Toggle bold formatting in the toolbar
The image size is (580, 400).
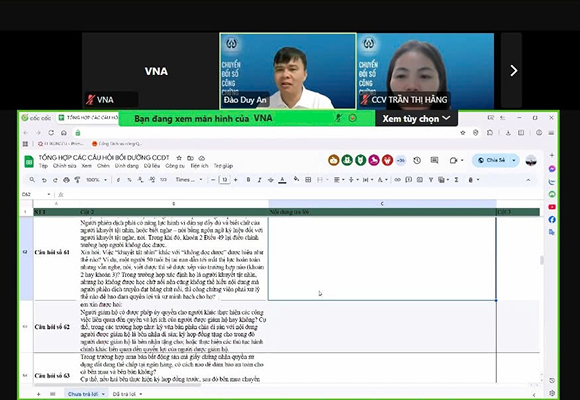click(248, 180)
